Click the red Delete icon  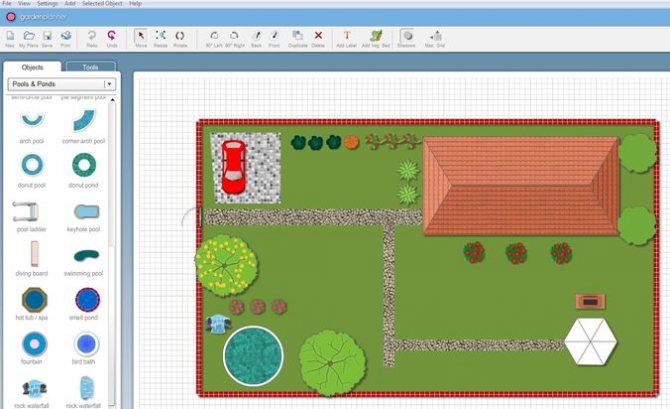(318, 37)
